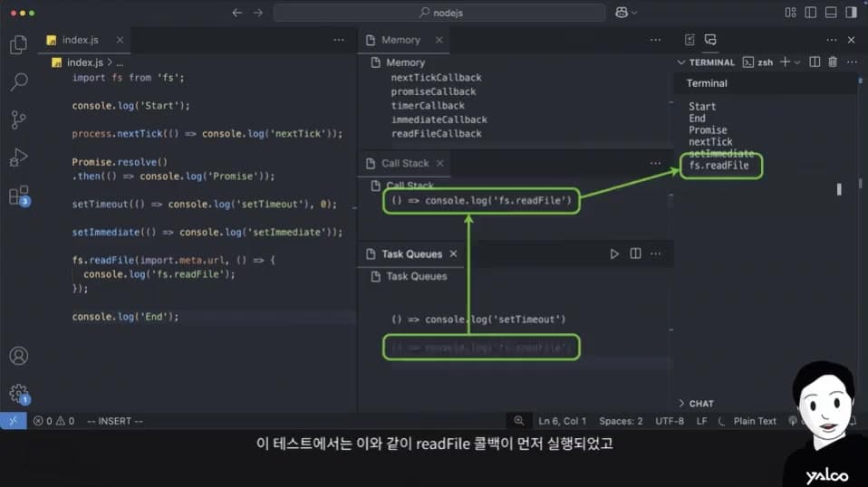
Task: Click the setTimeout callback line in Task Queues
Action: 478,320
